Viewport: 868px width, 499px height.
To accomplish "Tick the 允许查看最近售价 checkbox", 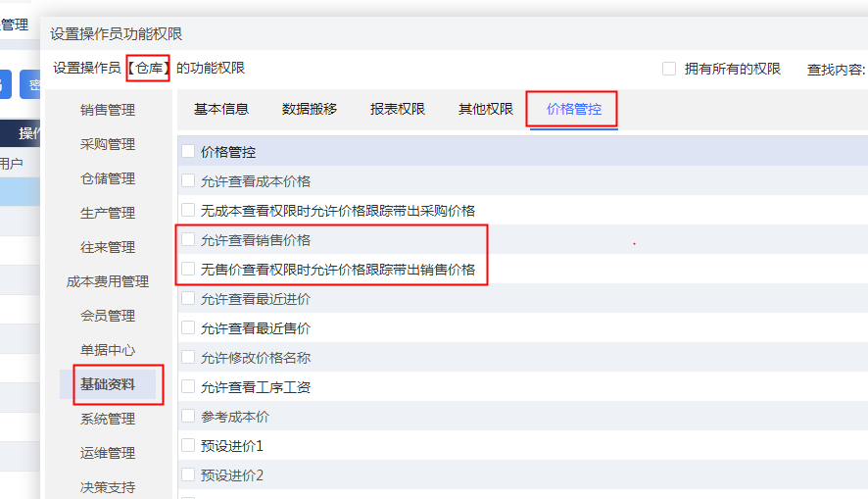I will tap(188, 328).
